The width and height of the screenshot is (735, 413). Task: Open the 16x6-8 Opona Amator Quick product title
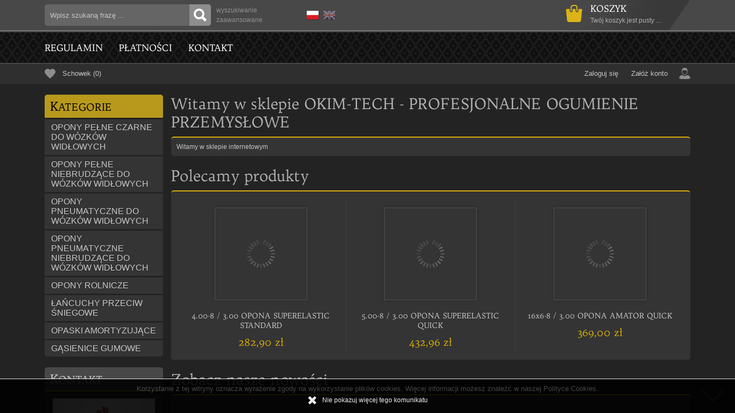[600, 316]
